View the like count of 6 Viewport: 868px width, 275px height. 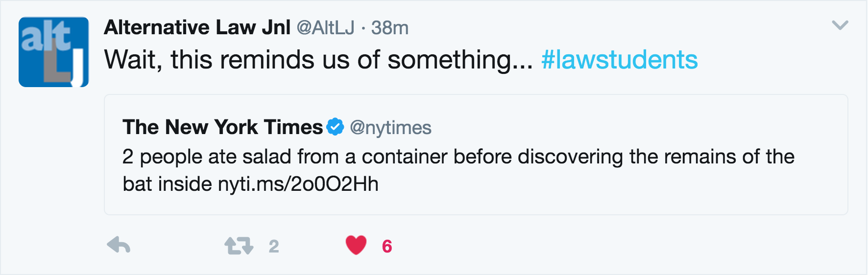[387, 246]
